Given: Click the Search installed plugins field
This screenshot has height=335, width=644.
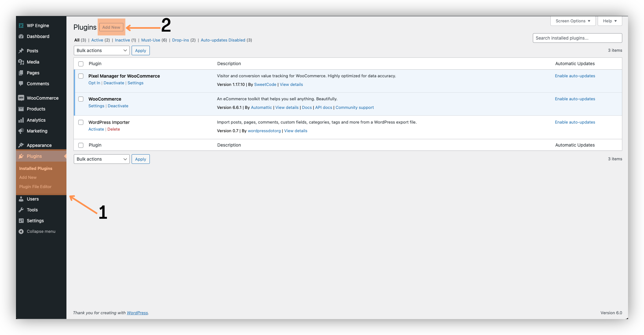Looking at the screenshot, I should point(577,38).
